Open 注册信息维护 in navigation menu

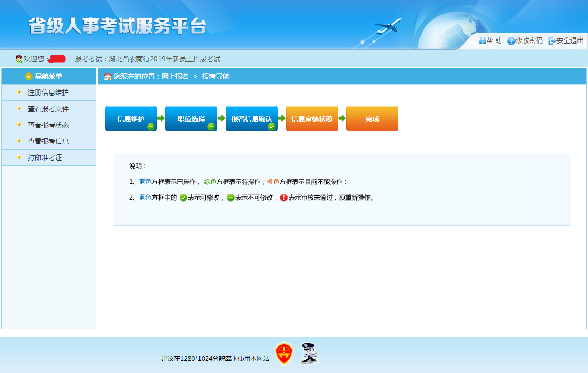tap(48, 92)
